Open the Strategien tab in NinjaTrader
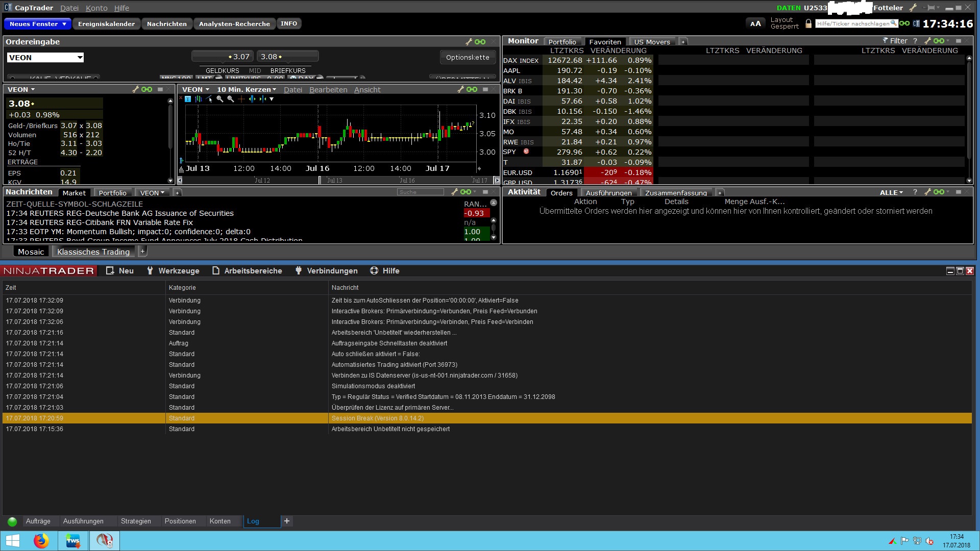Image resolution: width=980 pixels, height=551 pixels. tap(136, 521)
